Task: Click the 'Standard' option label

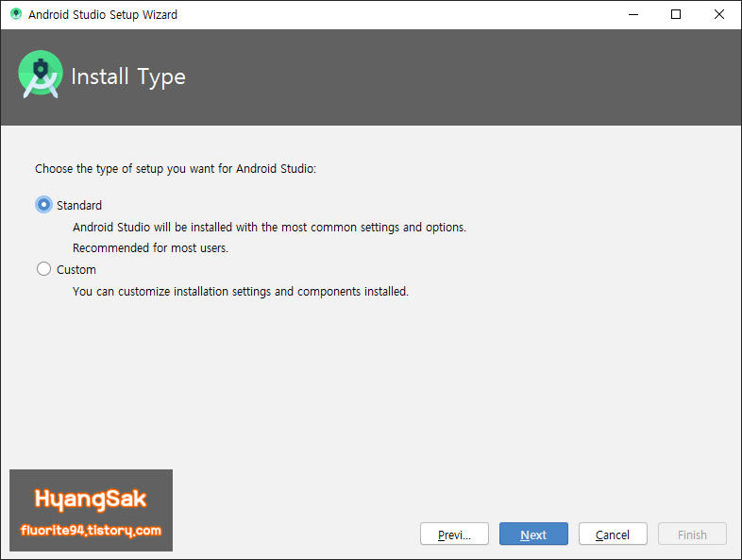Action: point(79,206)
